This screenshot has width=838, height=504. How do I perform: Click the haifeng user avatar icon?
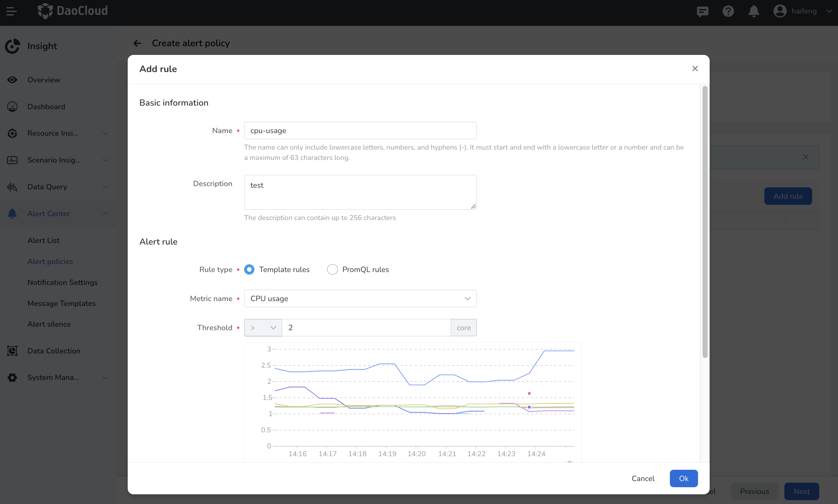coord(779,11)
